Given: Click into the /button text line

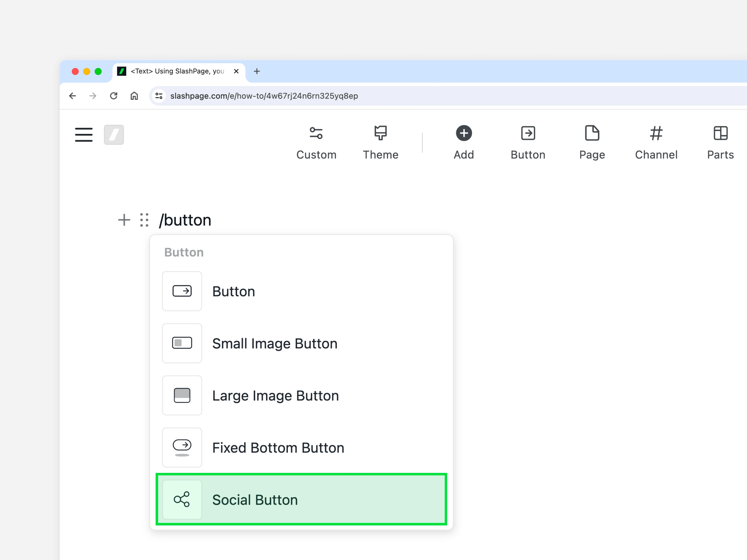Looking at the screenshot, I should pos(185,220).
